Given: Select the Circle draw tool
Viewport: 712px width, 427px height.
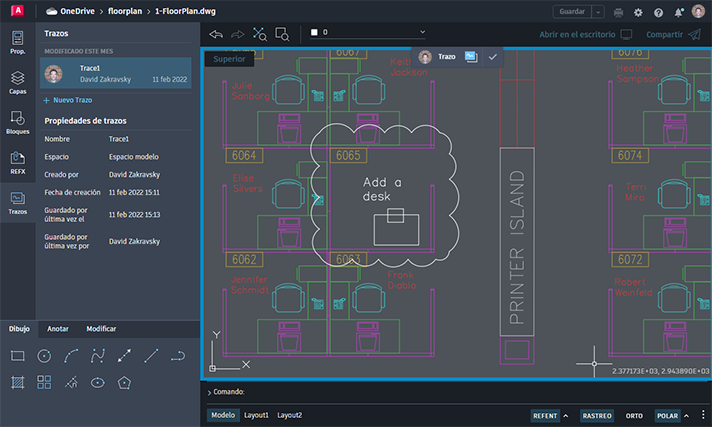Looking at the screenshot, I should click(x=44, y=356).
